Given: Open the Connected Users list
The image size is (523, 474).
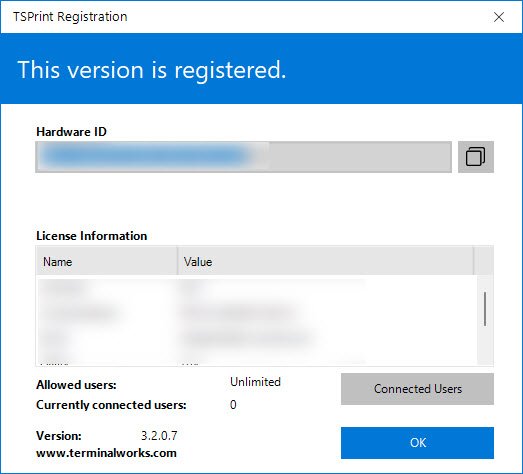Looking at the screenshot, I should (417, 389).
